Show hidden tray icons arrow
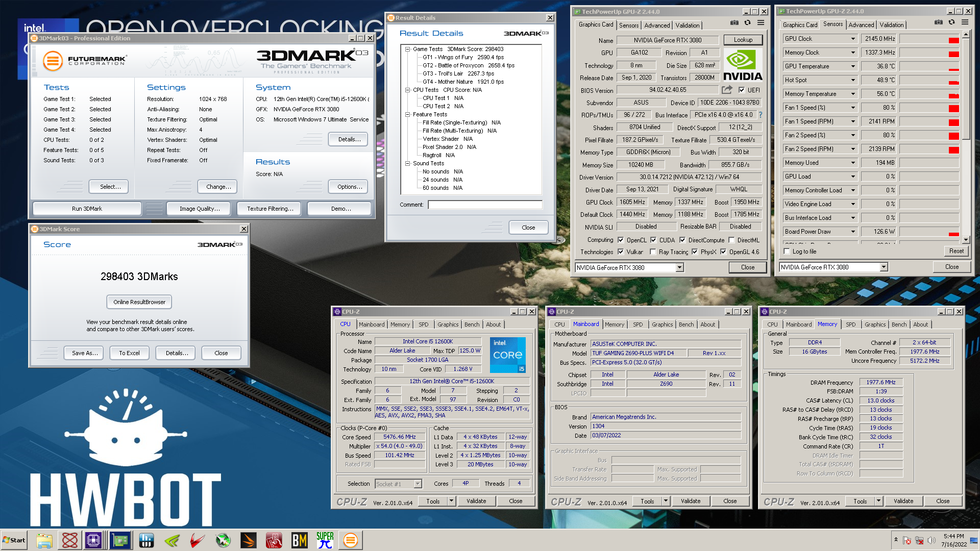The width and height of the screenshot is (980, 551). coord(896,539)
